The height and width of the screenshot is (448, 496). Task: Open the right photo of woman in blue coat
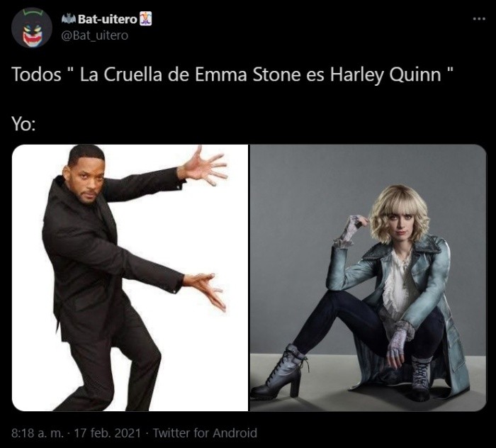[x=368, y=278]
